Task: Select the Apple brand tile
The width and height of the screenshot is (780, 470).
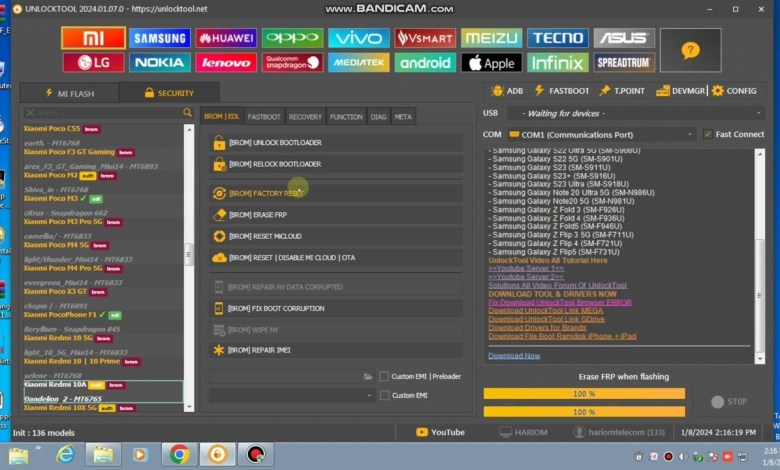Action: point(491,63)
